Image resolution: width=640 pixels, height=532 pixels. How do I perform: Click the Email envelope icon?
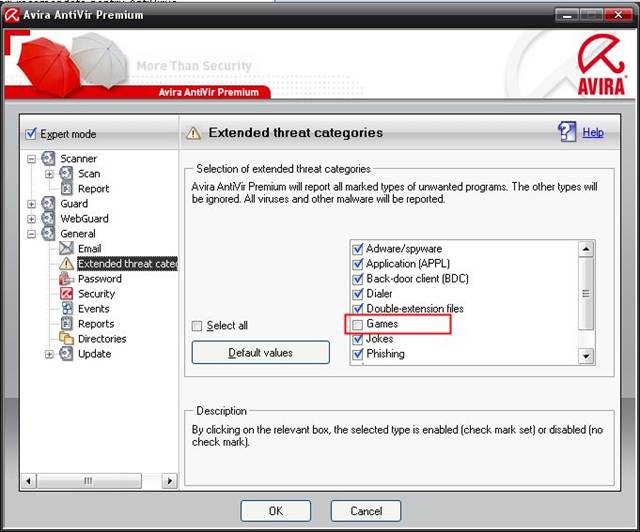[67, 249]
